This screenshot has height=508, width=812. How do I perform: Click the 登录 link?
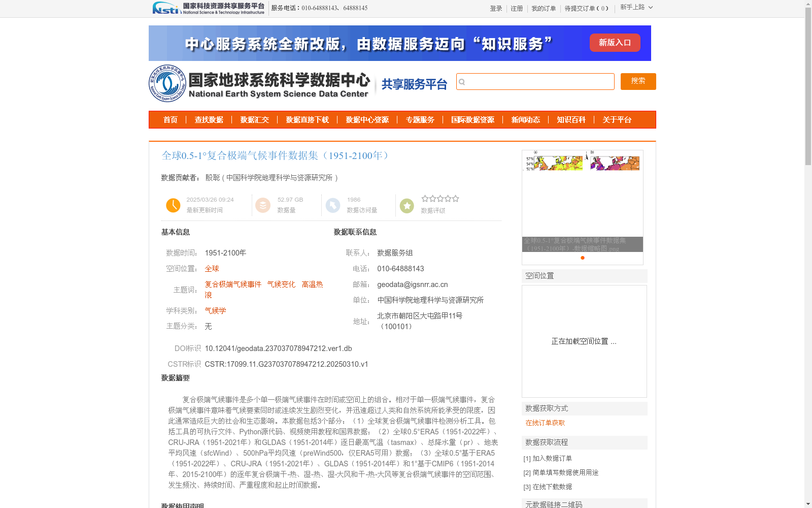[x=496, y=9]
